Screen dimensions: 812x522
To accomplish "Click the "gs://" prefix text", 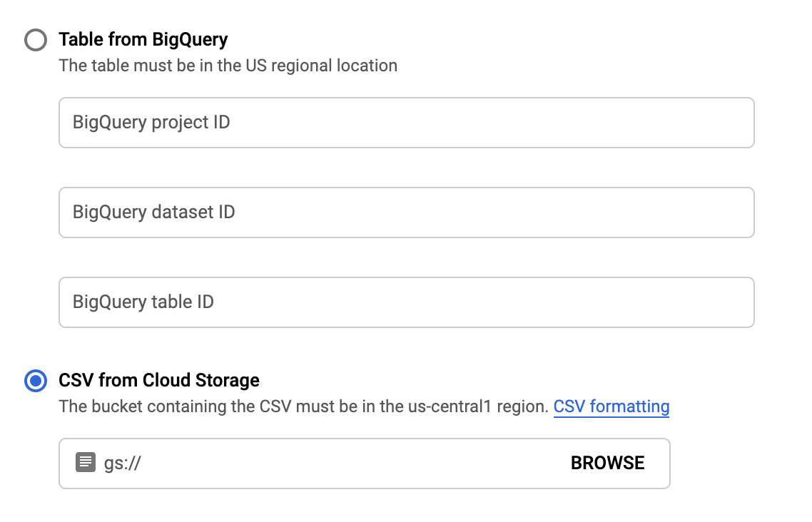I will pyautogui.click(x=123, y=464).
